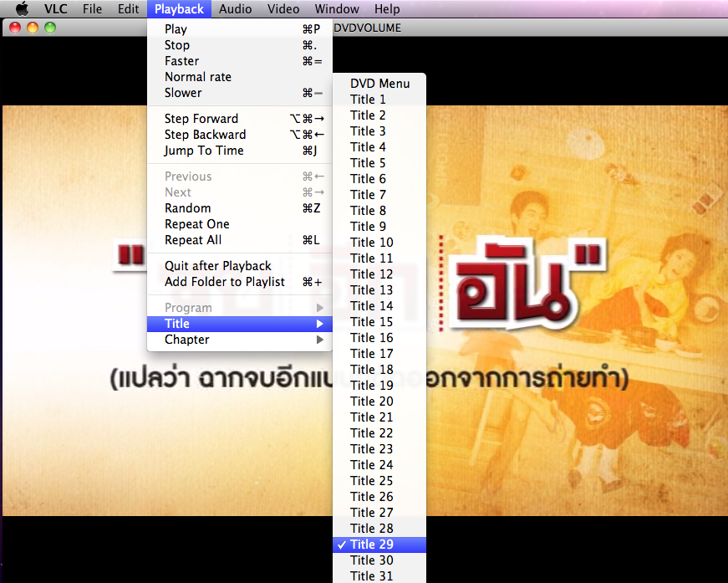
Task: Choose Add Folder to Playlist
Action: (x=240, y=282)
